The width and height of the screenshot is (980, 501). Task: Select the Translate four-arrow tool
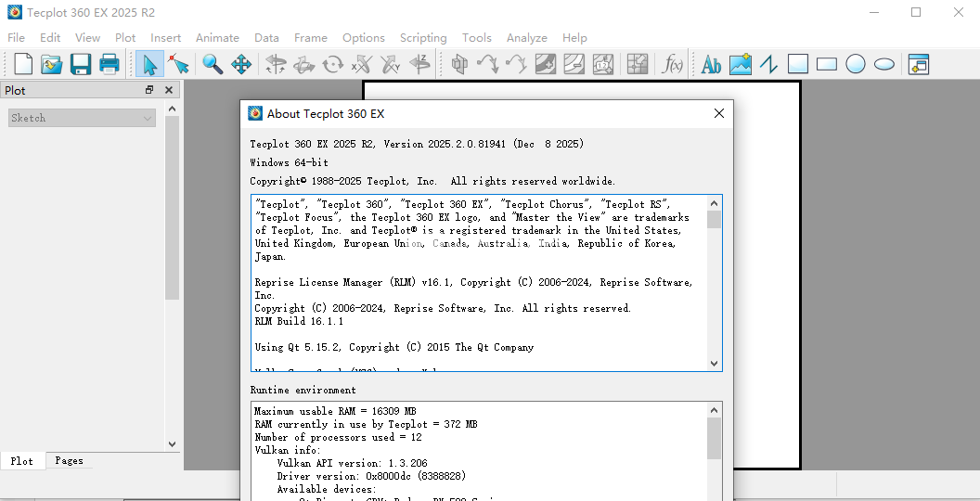[241, 64]
